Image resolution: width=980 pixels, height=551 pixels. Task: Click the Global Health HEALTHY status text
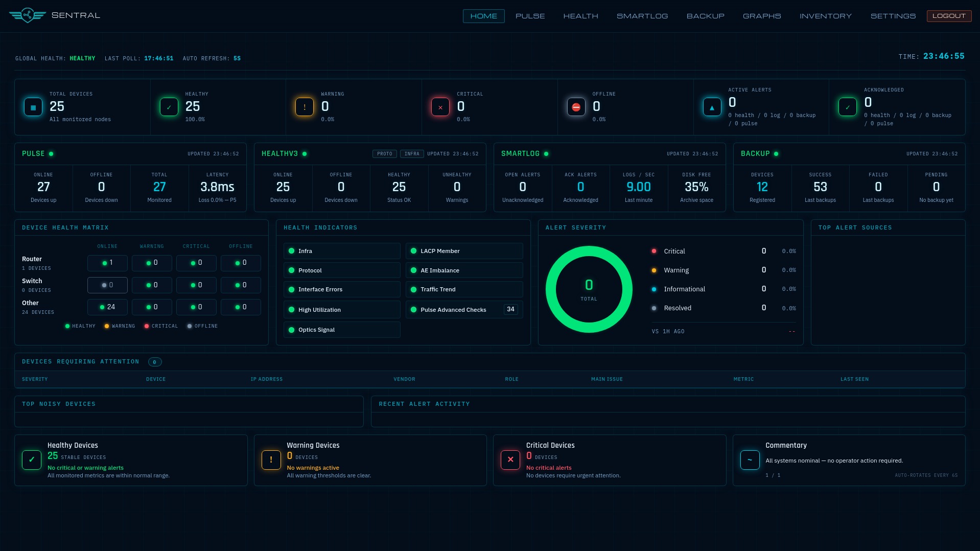pos(82,59)
